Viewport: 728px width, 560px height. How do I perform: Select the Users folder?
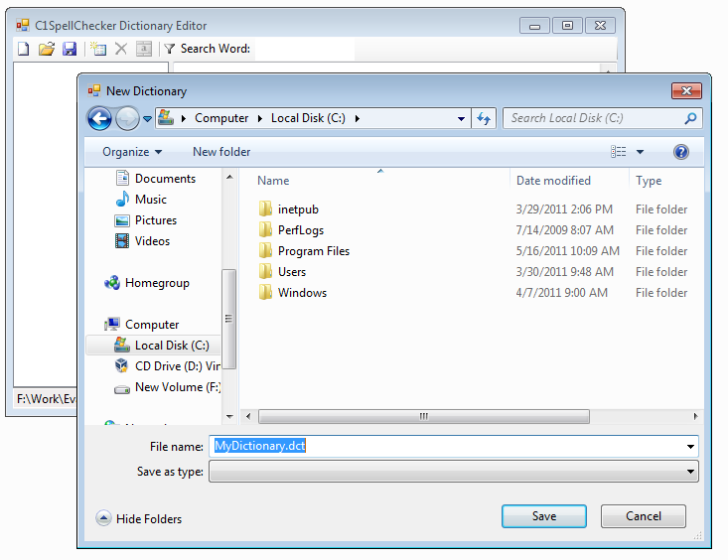[x=282, y=272]
